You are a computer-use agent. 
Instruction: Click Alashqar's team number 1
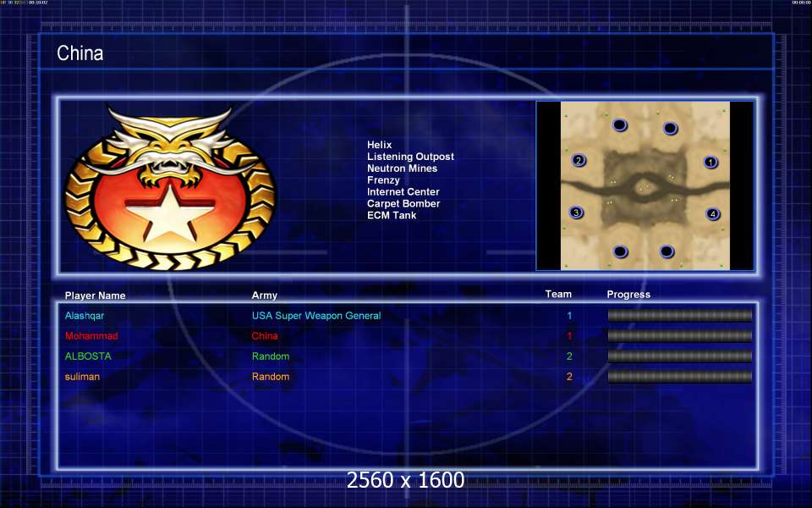point(569,316)
